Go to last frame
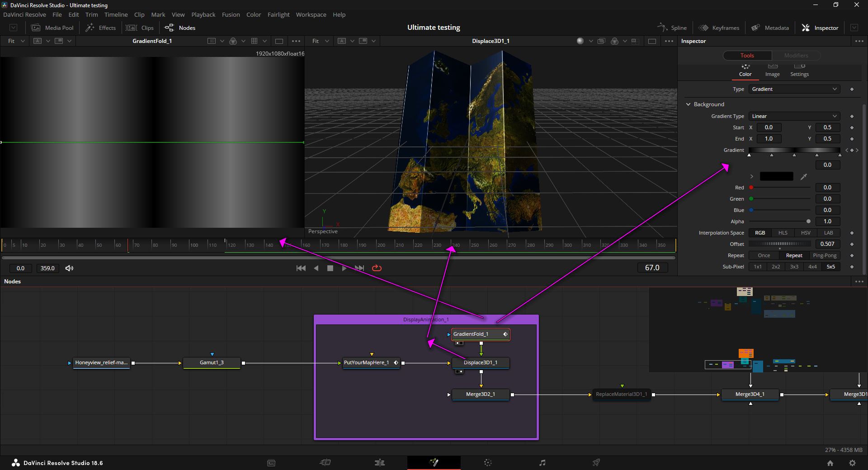868x470 pixels. click(359, 268)
